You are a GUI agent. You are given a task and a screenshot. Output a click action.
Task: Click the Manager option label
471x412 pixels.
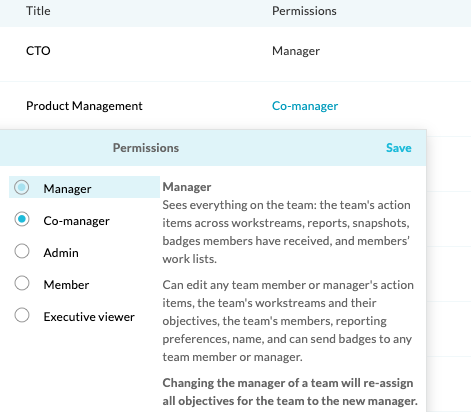pyautogui.click(x=67, y=189)
